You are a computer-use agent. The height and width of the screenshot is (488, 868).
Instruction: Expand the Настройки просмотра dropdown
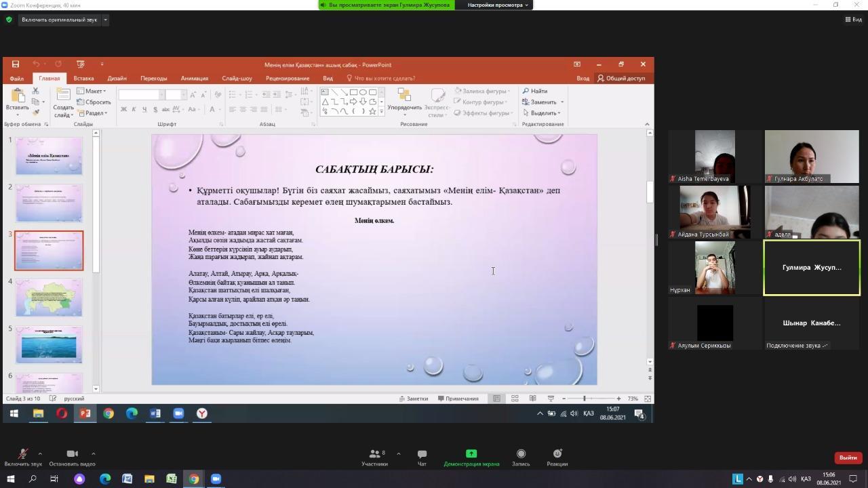click(x=498, y=5)
